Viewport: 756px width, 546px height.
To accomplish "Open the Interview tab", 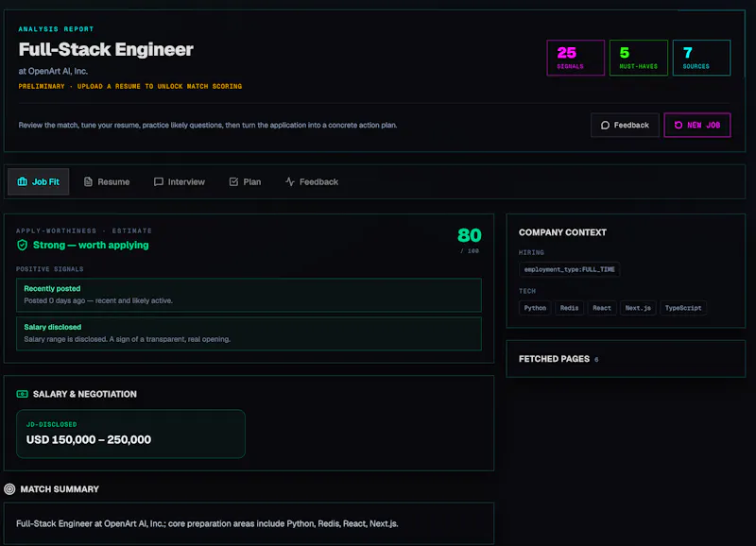I will (x=180, y=181).
